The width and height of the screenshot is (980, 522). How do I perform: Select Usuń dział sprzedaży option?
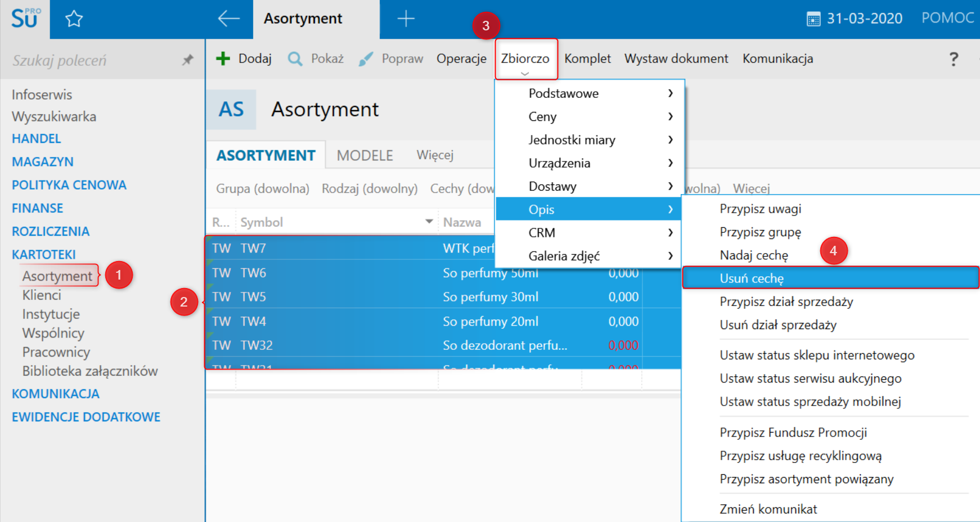(x=778, y=325)
